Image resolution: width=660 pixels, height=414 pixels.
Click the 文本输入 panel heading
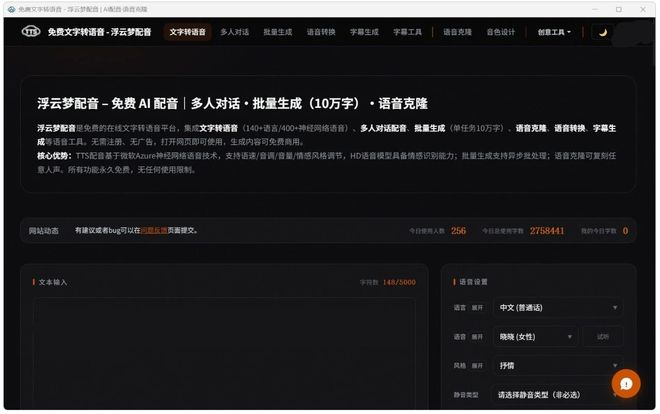coord(53,282)
